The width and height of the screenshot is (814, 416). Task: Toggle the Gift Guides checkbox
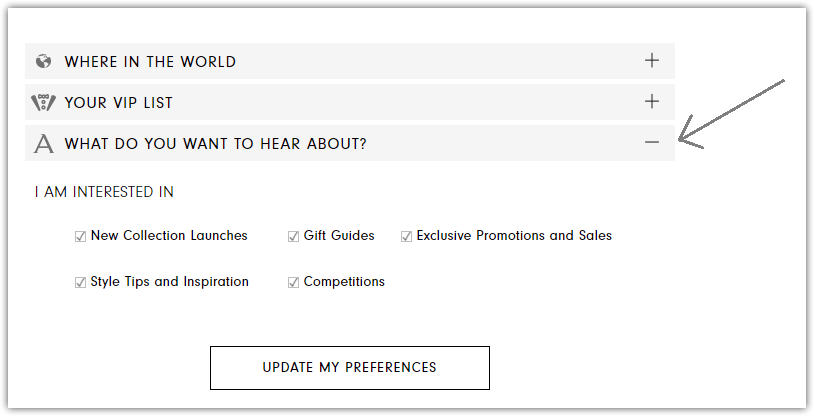click(x=294, y=237)
